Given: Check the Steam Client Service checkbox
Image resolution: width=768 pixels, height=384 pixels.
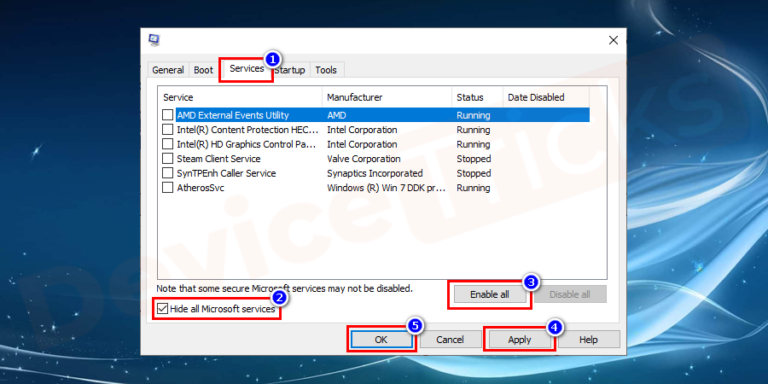Looking at the screenshot, I should tap(168, 159).
